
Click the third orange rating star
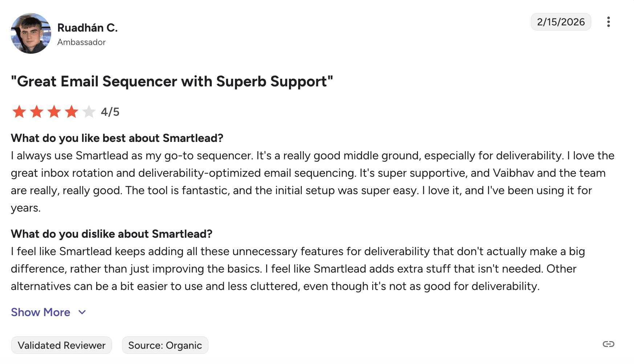pyautogui.click(x=54, y=112)
